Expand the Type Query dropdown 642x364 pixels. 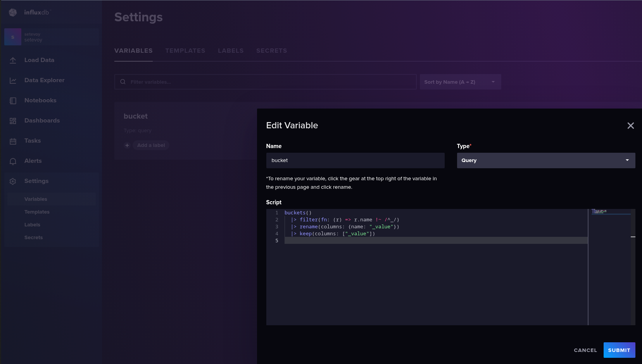(x=545, y=160)
